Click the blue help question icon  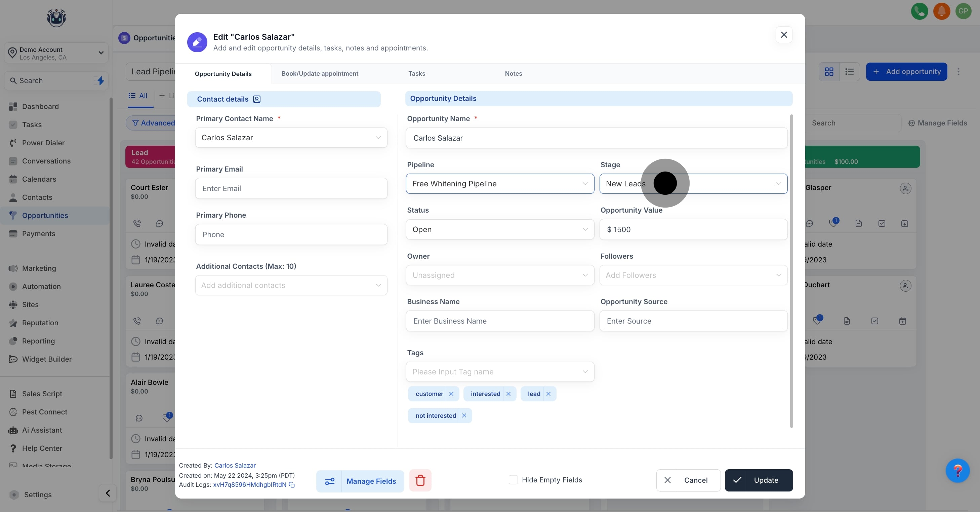click(x=957, y=471)
